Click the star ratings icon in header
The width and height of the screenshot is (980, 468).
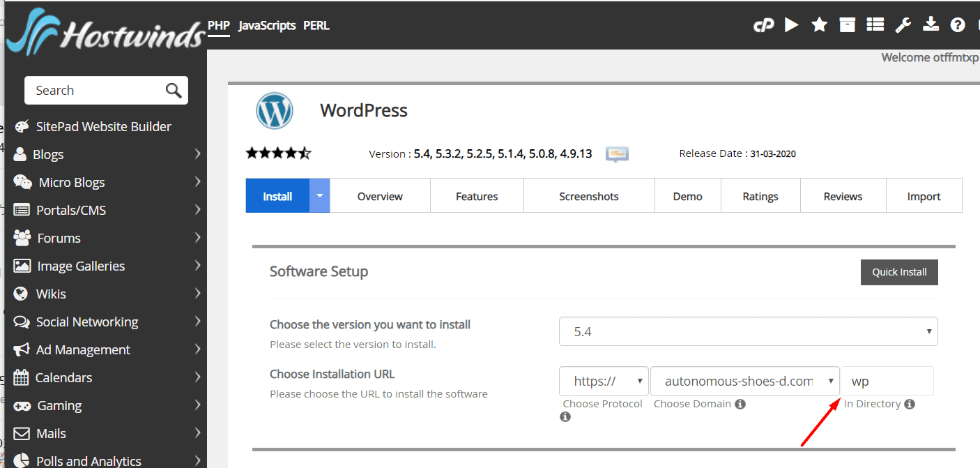click(x=819, y=25)
